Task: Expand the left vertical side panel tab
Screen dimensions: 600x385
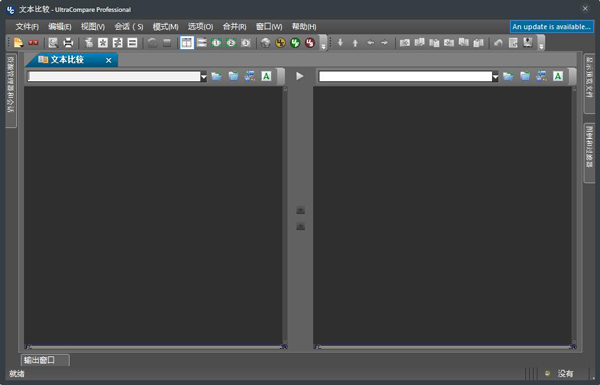Action: click(x=11, y=90)
